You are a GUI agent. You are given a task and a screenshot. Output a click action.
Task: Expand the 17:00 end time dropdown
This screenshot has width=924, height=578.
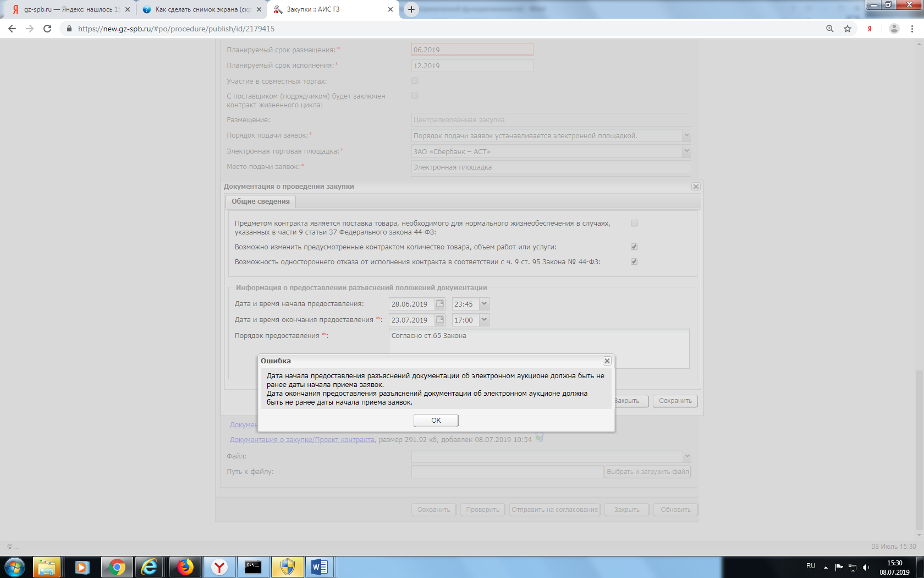click(x=484, y=320)
